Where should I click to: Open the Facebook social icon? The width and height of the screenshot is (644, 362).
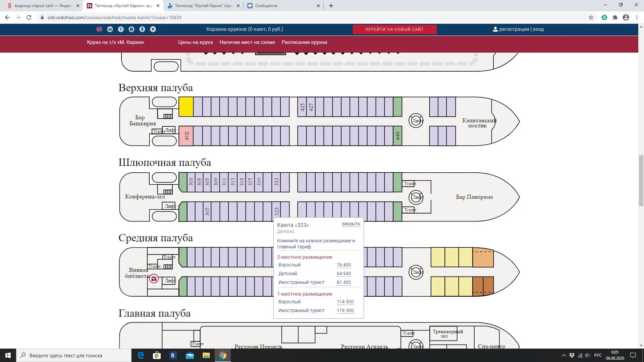pyautogui.click(x=121, y=29)
